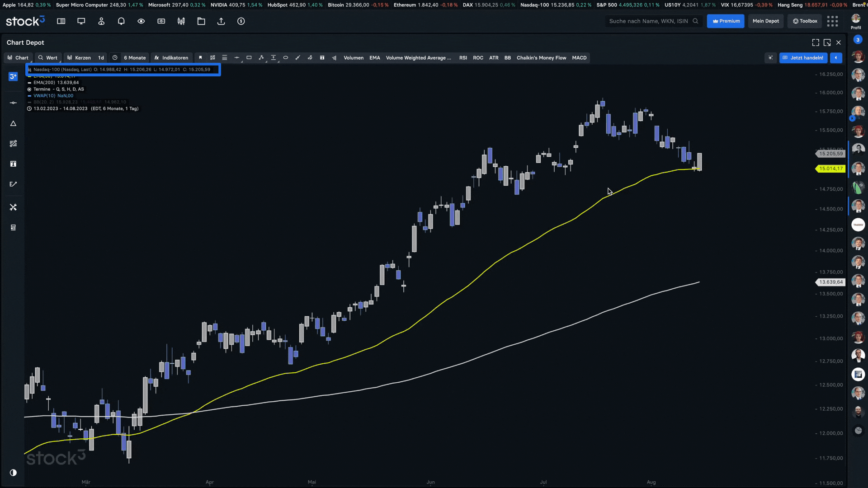Image resolution: width=868 pixels, height=488 pixels.
Task: Click the stock3 logo
Action: point(25,21)
